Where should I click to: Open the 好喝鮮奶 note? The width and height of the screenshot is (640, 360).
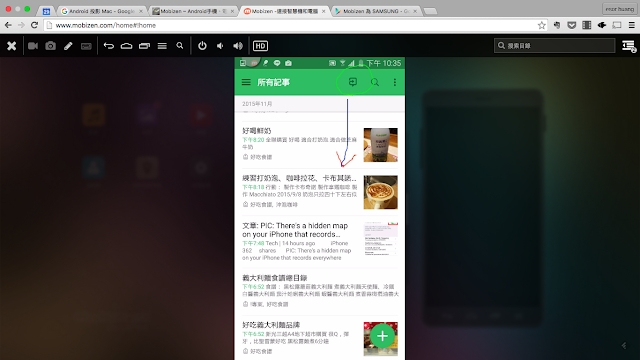[320, 144]
